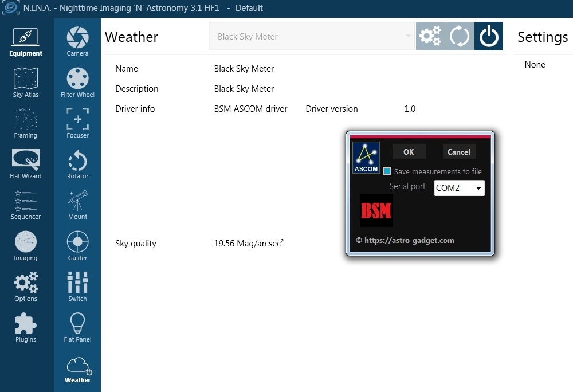Rescan devices with the refresh icon

coord(460,37)
